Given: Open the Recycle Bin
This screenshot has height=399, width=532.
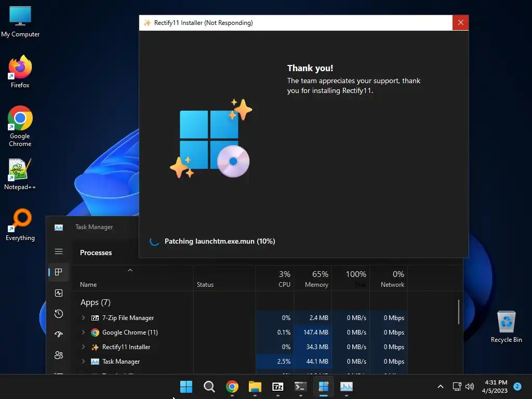Looking at the screenshot, I should (506, 326).
